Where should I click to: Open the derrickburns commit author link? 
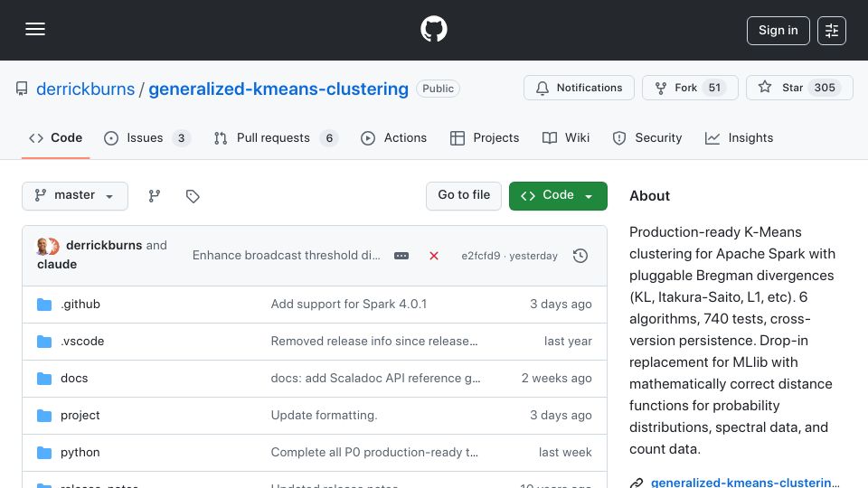104,245
